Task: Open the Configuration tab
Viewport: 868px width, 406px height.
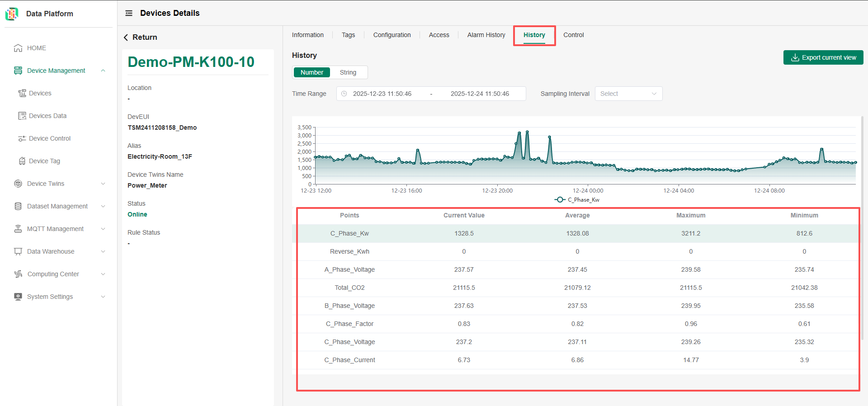Action: point(392,35)
